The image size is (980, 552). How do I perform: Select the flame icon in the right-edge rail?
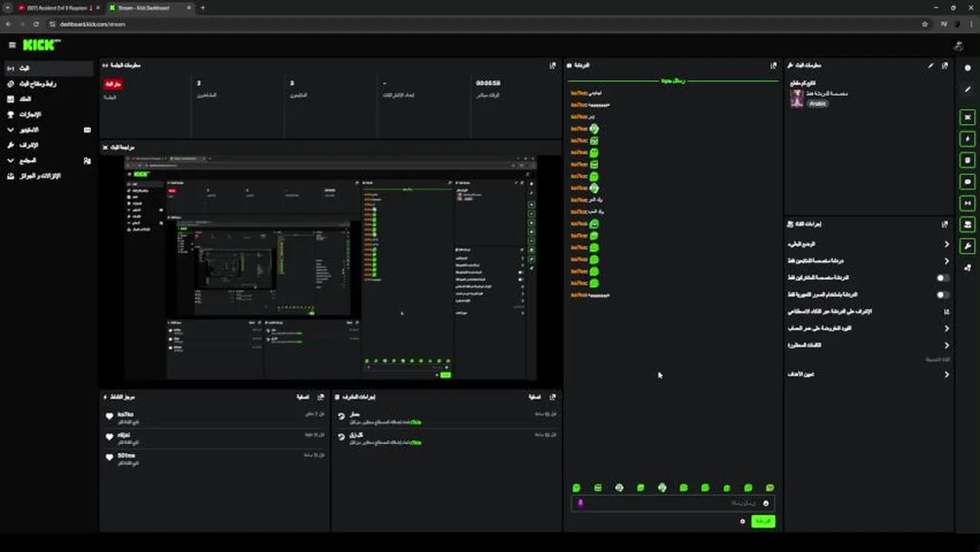tap(967, 139)
